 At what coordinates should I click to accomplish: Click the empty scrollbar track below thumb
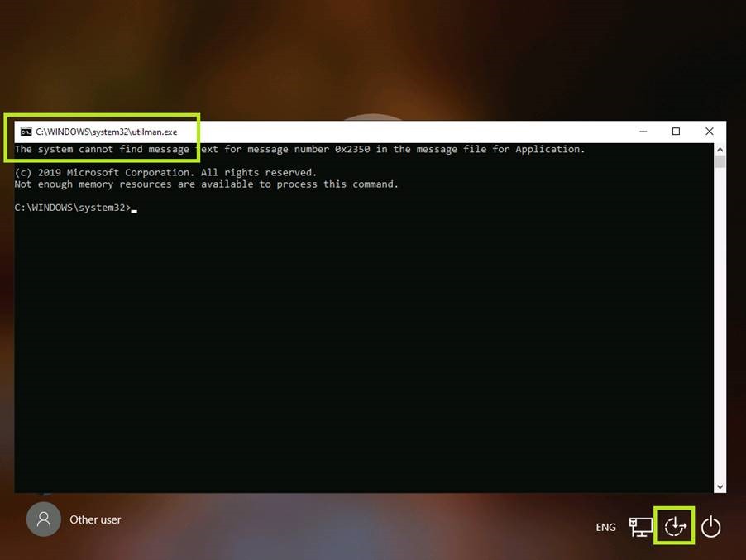tap(720, 331)
